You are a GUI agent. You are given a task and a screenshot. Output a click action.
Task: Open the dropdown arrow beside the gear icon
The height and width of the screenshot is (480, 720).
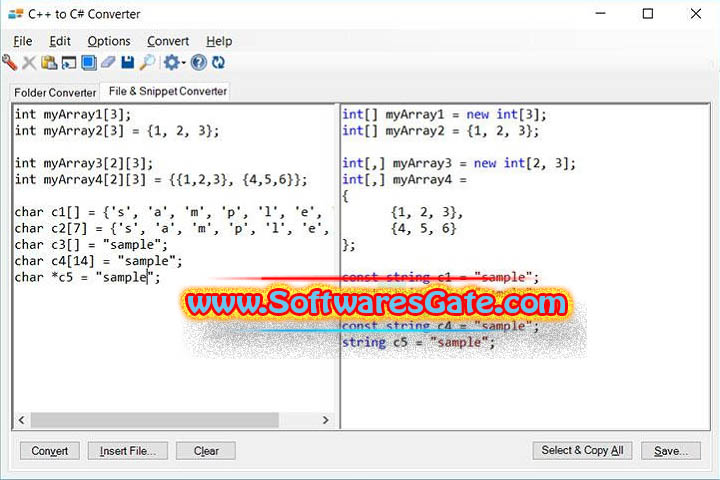point(183,62)
